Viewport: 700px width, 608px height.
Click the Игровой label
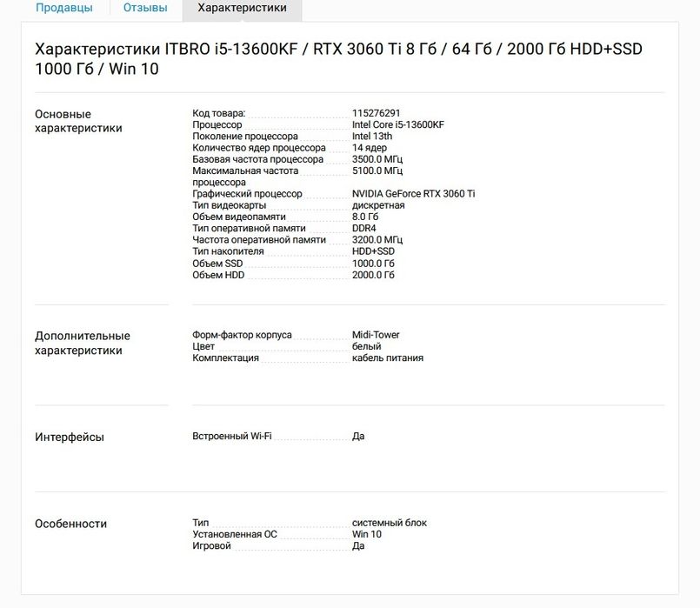pyautogui.click(x=211, y=546)
